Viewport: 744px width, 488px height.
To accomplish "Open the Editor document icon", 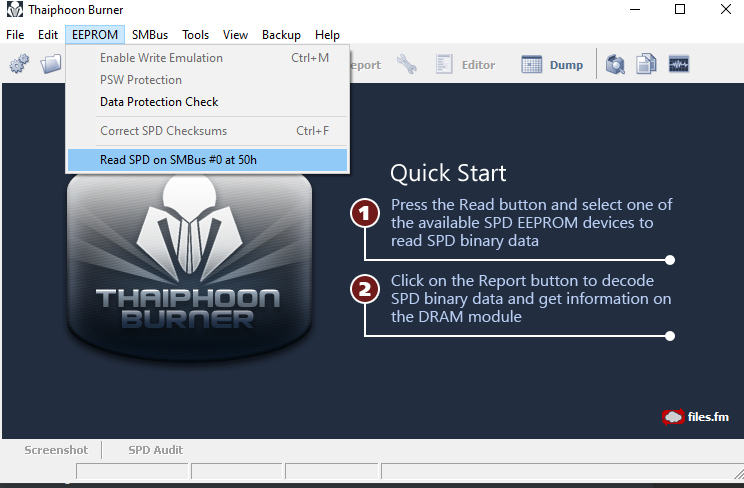I will tap(444, 64).
